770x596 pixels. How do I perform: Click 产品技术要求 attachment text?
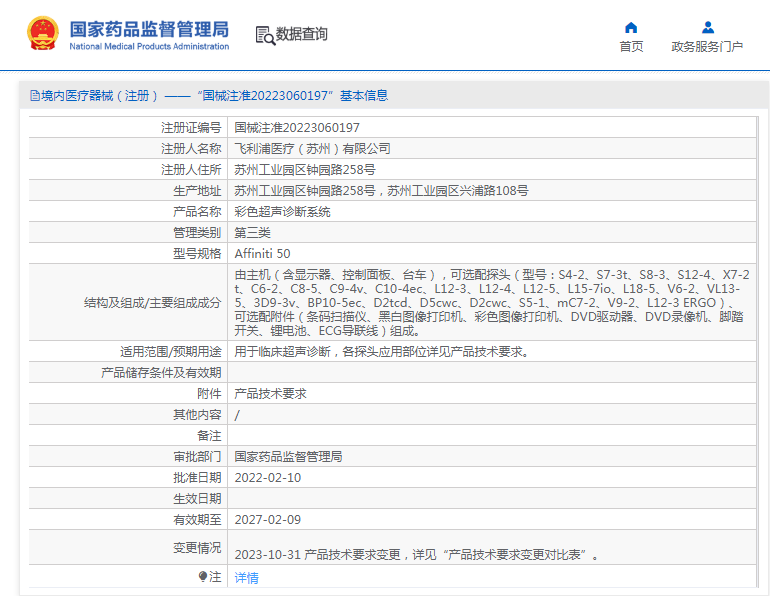pos(270,394)
